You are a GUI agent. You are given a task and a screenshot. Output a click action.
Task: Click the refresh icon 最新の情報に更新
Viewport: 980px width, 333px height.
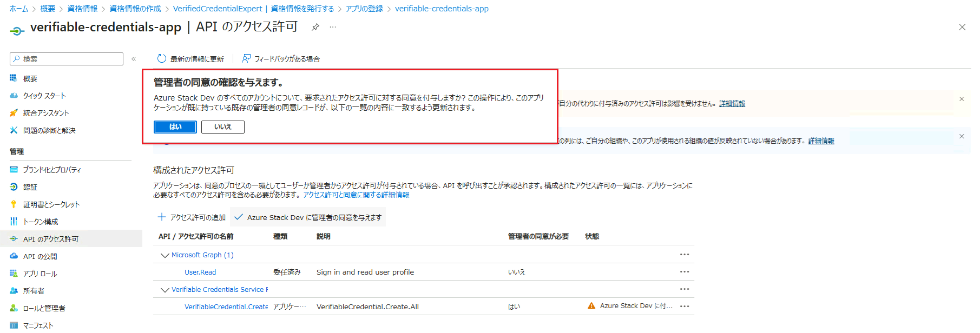coord(162,59)
